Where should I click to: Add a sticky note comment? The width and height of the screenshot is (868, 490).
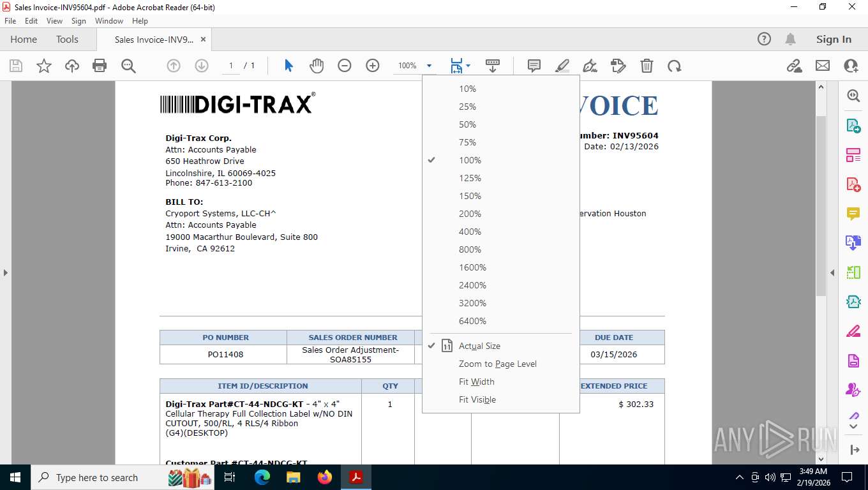tap(534, 66)
